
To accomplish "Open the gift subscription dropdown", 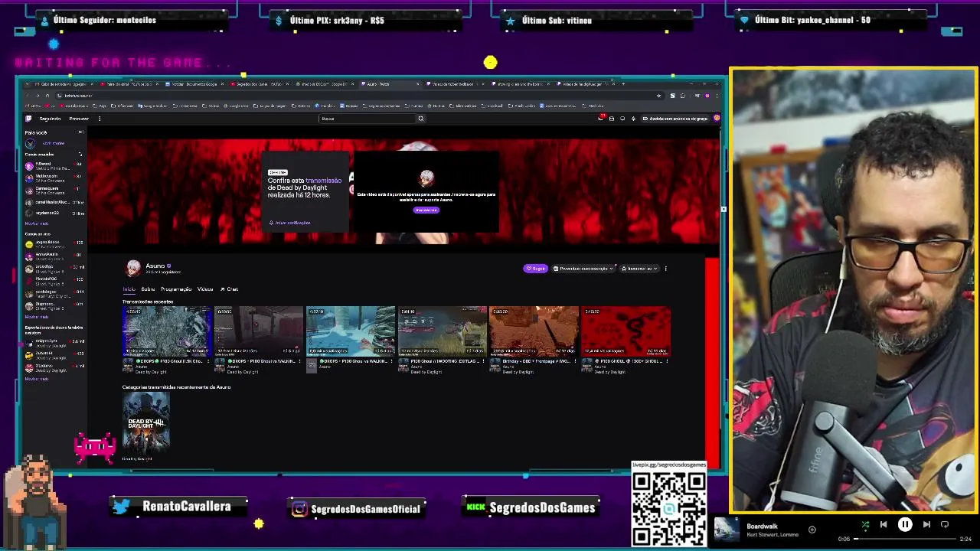I will pos(583,269).
